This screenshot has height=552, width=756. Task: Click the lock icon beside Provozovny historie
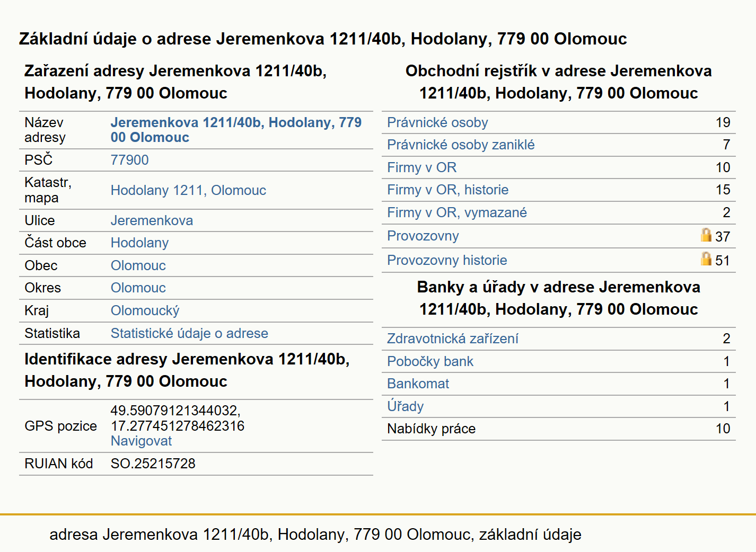coord(706,259)
